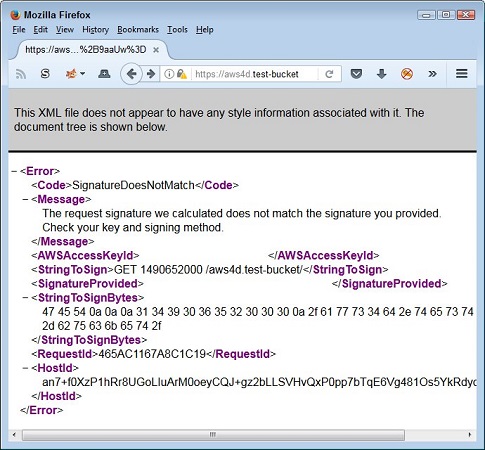
Task: Click the scroll left arrow
Action: [x=14, y=435]
